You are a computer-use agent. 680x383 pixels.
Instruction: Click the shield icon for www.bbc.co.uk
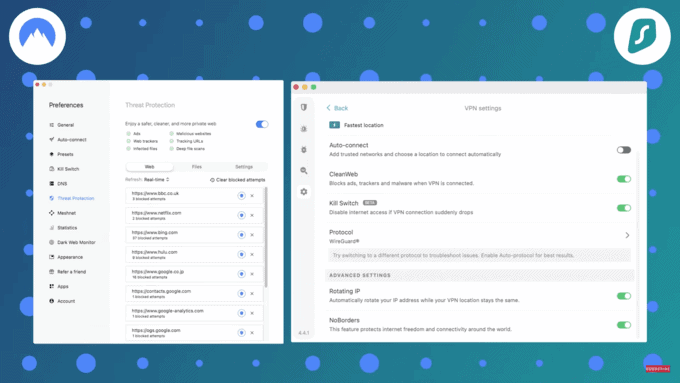pos(242,196)
